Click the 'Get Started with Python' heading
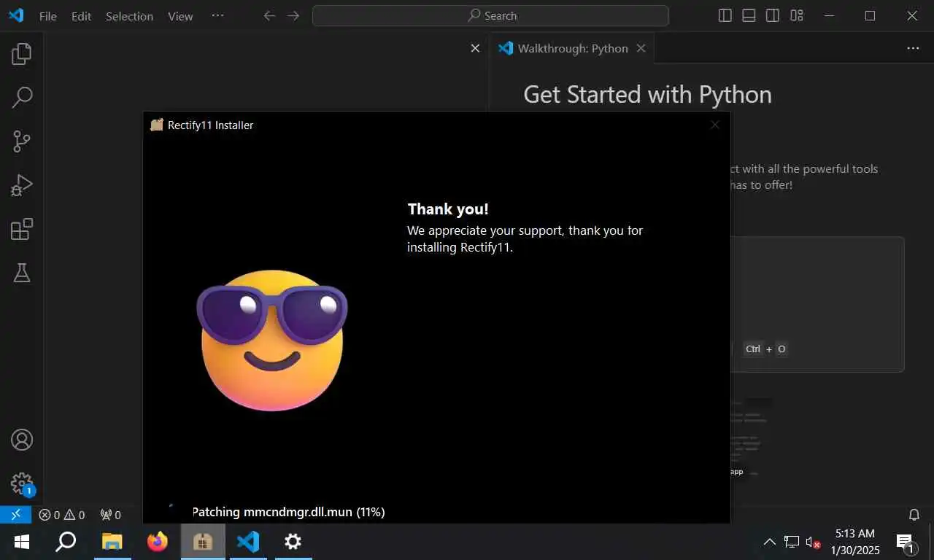Viewport: 934px width, 560px height. coord(647,94)
